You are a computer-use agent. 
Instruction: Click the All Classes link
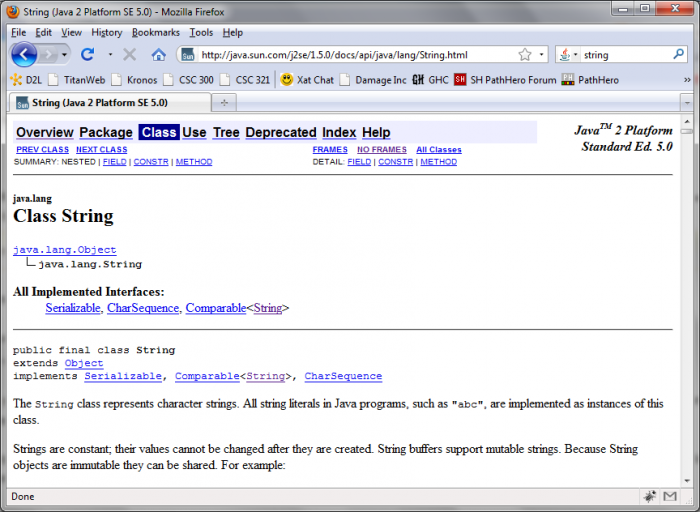coord(439,150)
